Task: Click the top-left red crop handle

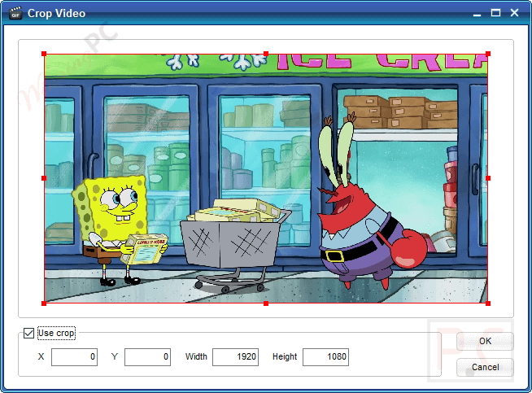Action: [x=44, y=54]
